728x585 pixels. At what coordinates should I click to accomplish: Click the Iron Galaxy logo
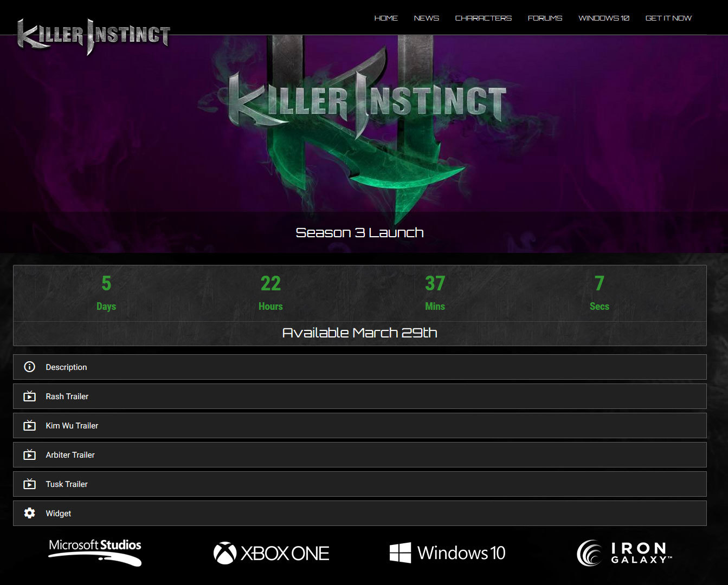pos(624,553)
